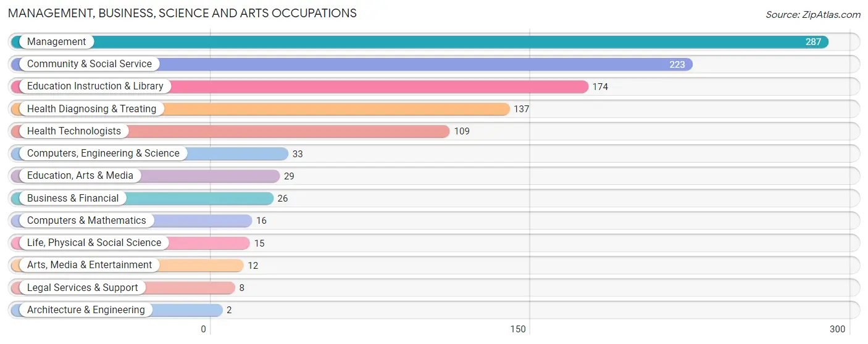Image resolution: width=868 pixels, height=344 pixels.
Task: Click the 174 value beside Education bar
Action: pyautogui.click(x=600, y=87)
